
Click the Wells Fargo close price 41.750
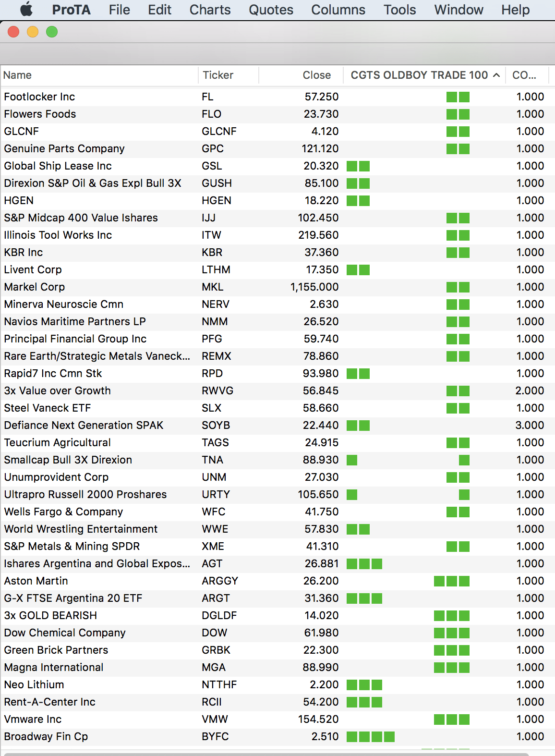click(x=322, y=512)
